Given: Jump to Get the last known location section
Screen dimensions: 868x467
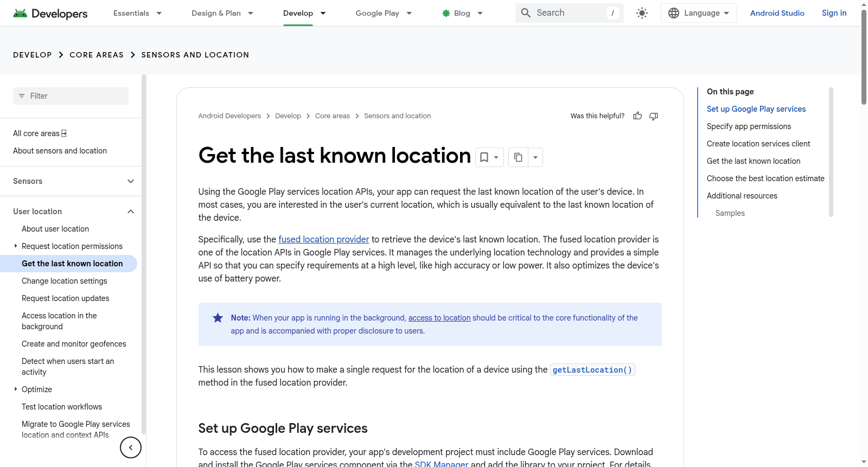Looking at the screenshot, I should pyautogui.click(x=754, y=161).
